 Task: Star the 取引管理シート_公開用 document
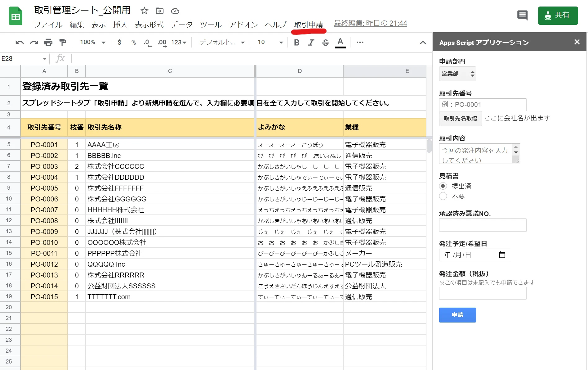pos(144,11)
